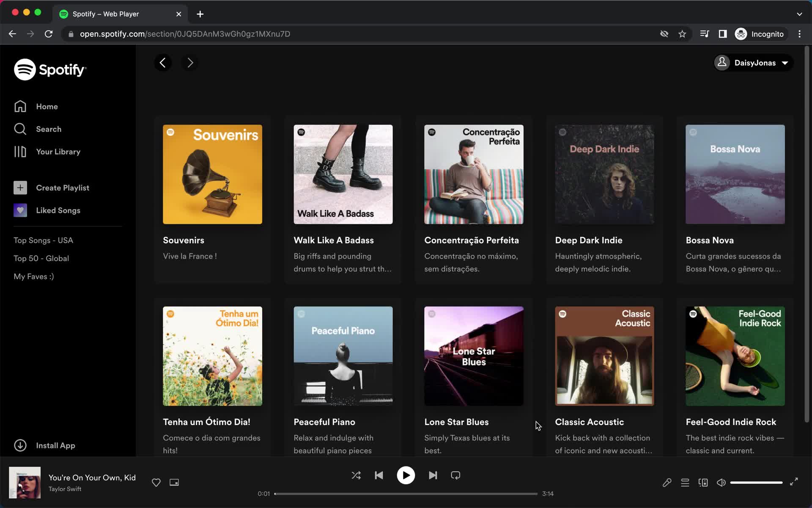This screenshot has width=812, height=508.
Task: Navigate forward with the right chevron
Action: click(190, 63)
